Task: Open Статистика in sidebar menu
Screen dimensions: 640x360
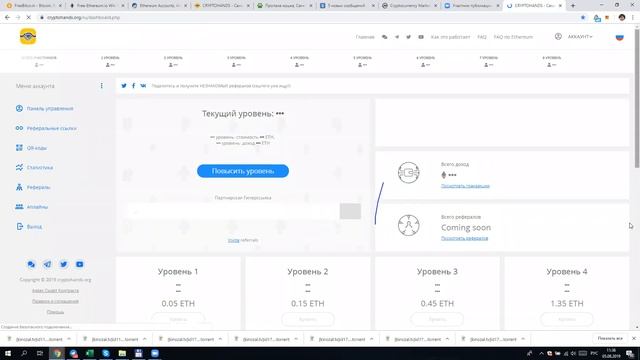Action: click(x=35, y=167)
